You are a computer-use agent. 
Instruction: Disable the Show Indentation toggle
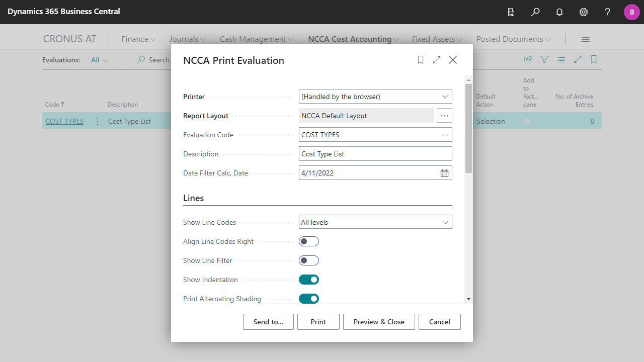pyautogui.click(x=309, y=280)
